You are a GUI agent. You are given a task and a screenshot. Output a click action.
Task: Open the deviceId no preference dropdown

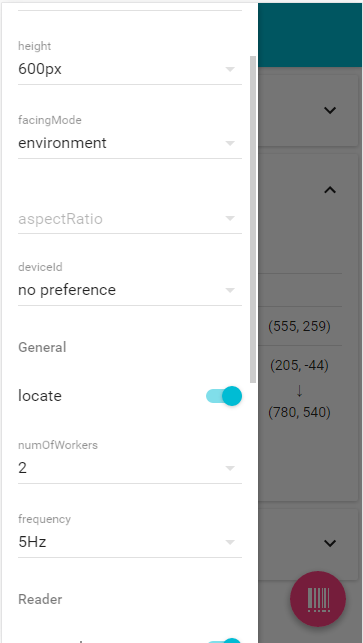pyautogui.click(x=130, y=290)
